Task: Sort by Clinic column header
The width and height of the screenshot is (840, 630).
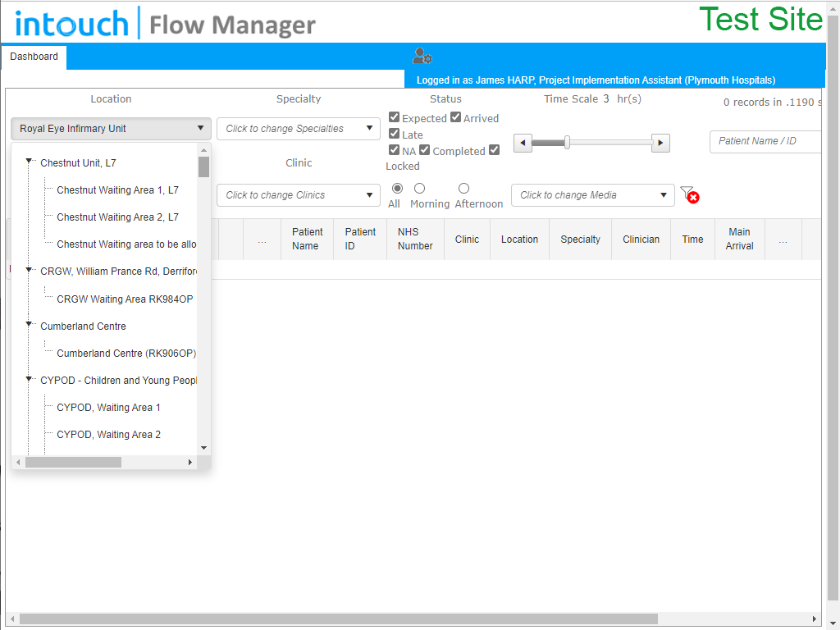Action: click(467, 240)
